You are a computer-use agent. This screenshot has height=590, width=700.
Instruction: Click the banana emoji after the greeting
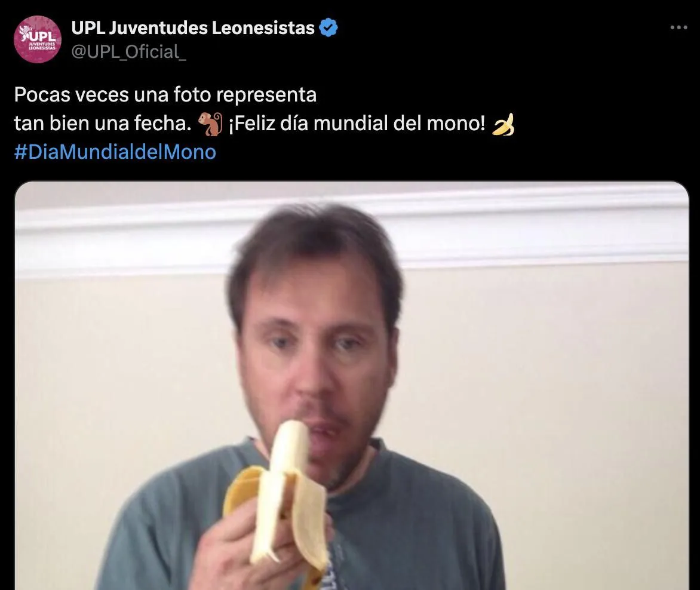click(503, 124)
